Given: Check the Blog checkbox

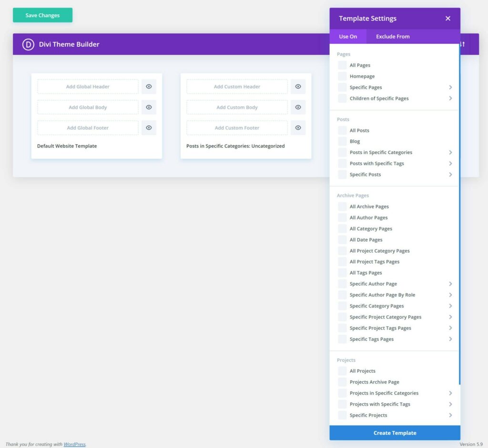Looking at the screenshot, I should pyautogui.click(x=342, y=142).
